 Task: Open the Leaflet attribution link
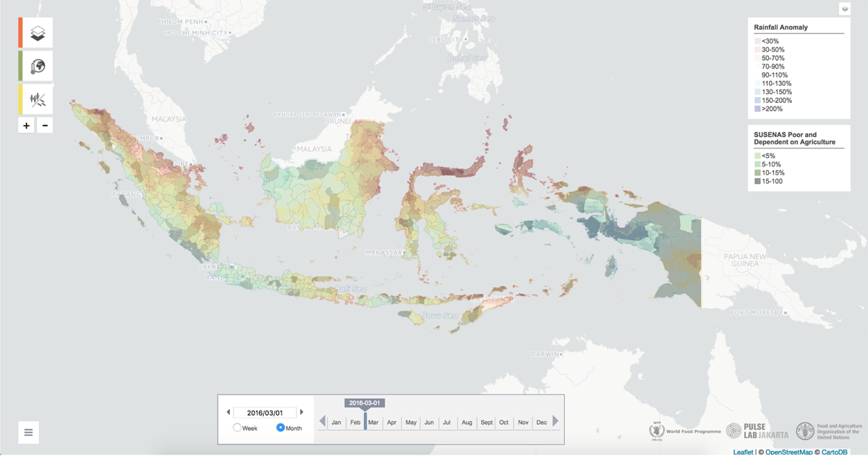click(743, 452)
